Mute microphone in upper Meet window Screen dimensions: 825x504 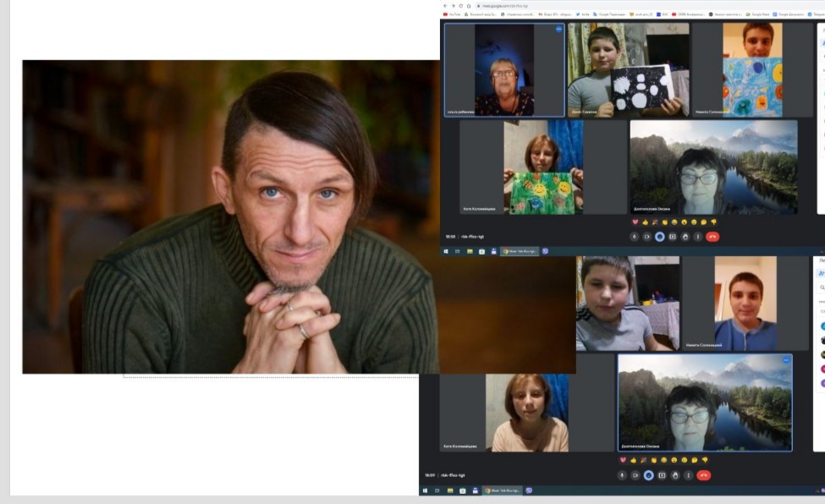pyautogui.click(x=634, y=237)
